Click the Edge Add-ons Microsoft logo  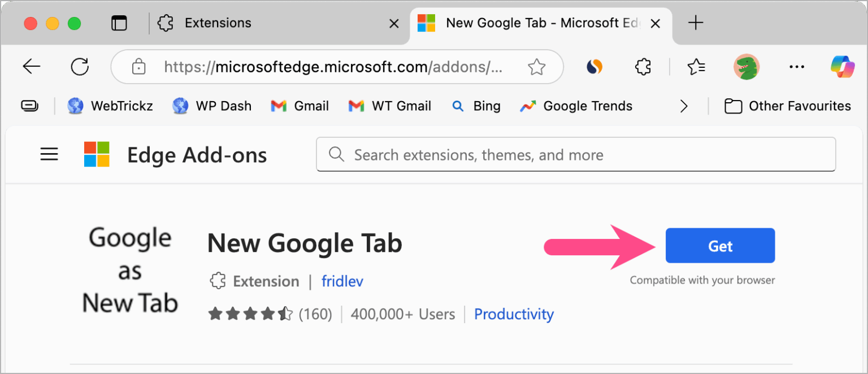click(x=96, y=154)
